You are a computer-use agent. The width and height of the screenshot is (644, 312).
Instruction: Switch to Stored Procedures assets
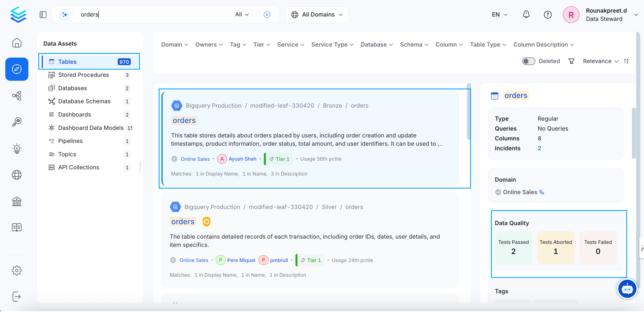(x=83, y=75)
